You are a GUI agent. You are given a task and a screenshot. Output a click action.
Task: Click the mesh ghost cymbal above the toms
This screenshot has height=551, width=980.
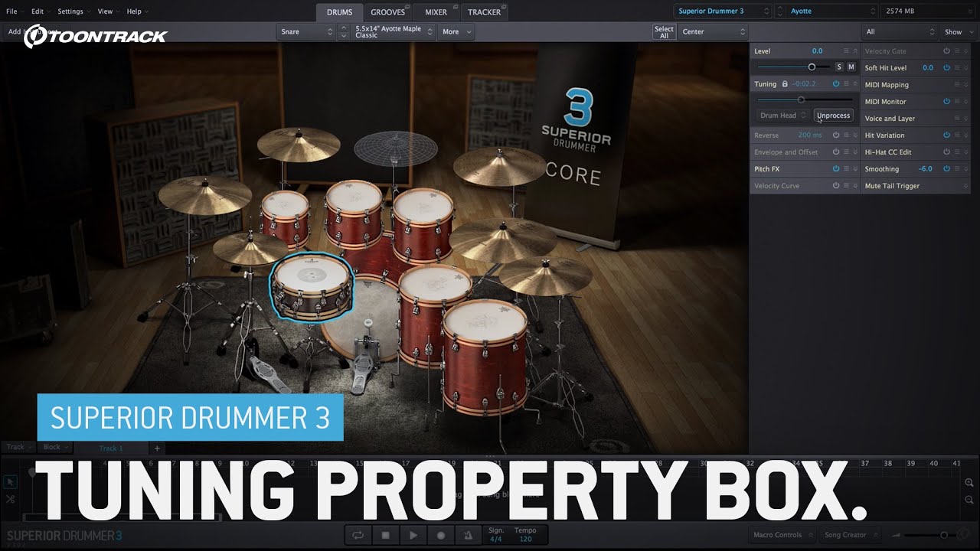pos(395,148)
